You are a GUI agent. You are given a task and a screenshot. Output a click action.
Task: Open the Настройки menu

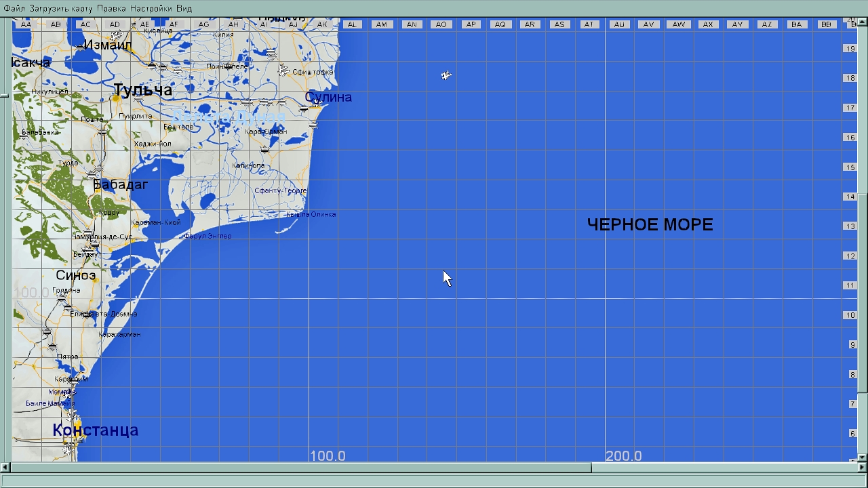tap(151, 9)
